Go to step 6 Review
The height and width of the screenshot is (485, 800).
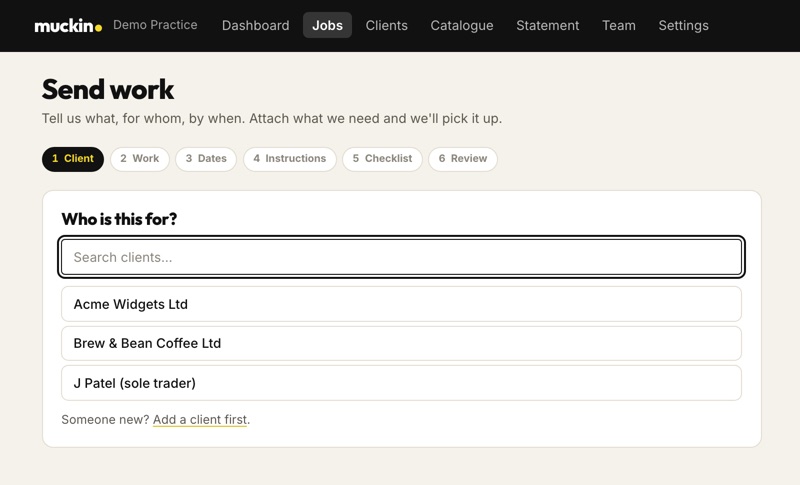pos(463,159)
